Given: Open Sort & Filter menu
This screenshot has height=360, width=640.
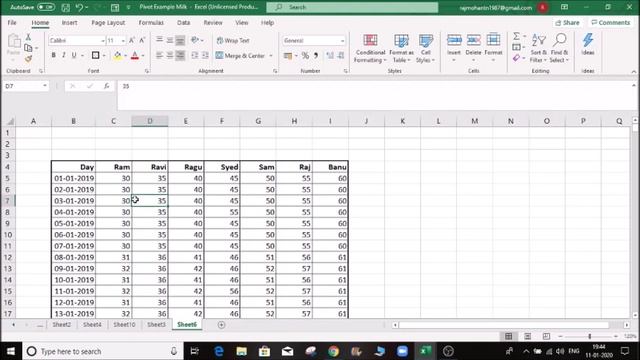Looking at the screenshot, I should coord(538,49).
